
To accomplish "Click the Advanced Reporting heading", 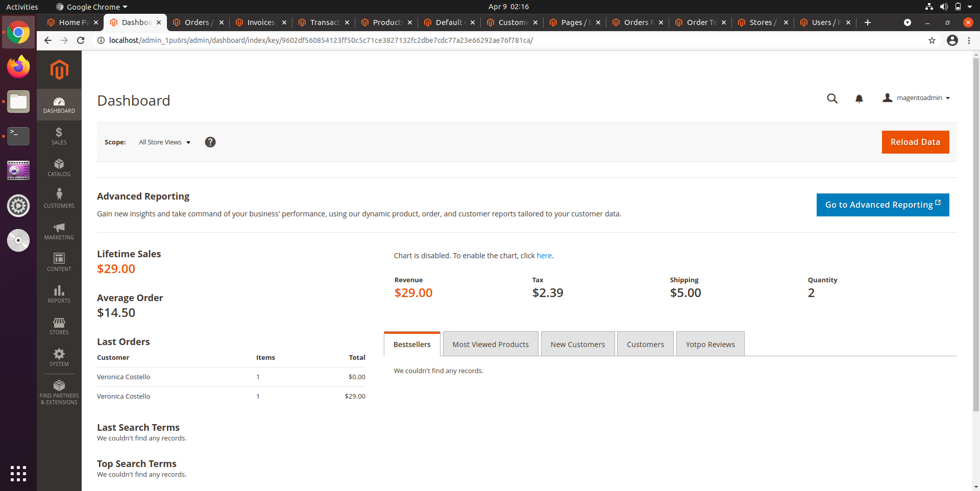I will click(143, 197).
